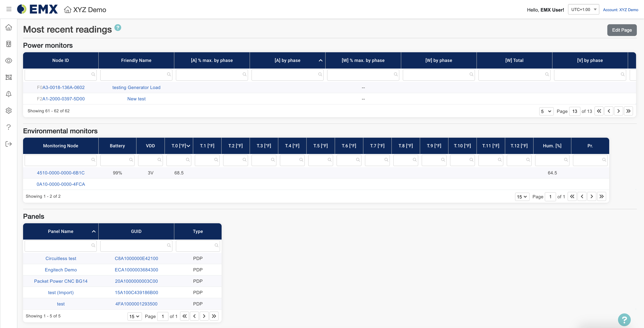The height and width of the screenshot is (328, 644).
Task: Toggle the sort order on Panel Name column
Action: 61,231
